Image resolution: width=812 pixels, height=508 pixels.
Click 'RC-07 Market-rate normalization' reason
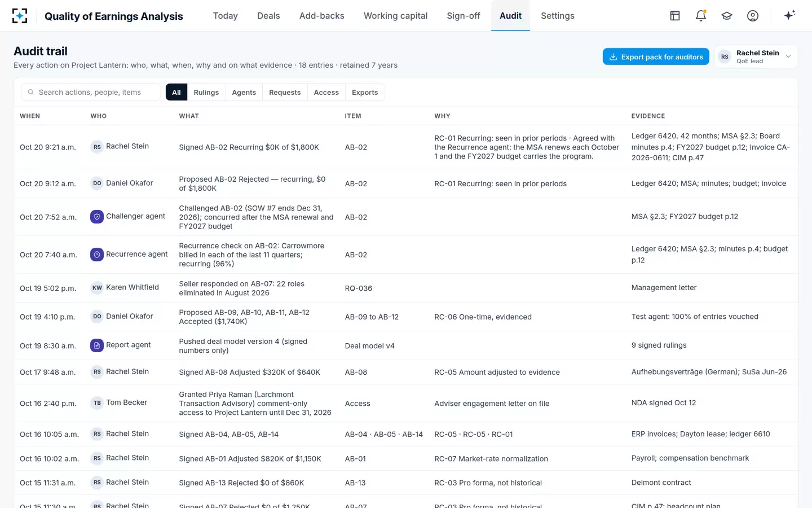coord(491,458)
